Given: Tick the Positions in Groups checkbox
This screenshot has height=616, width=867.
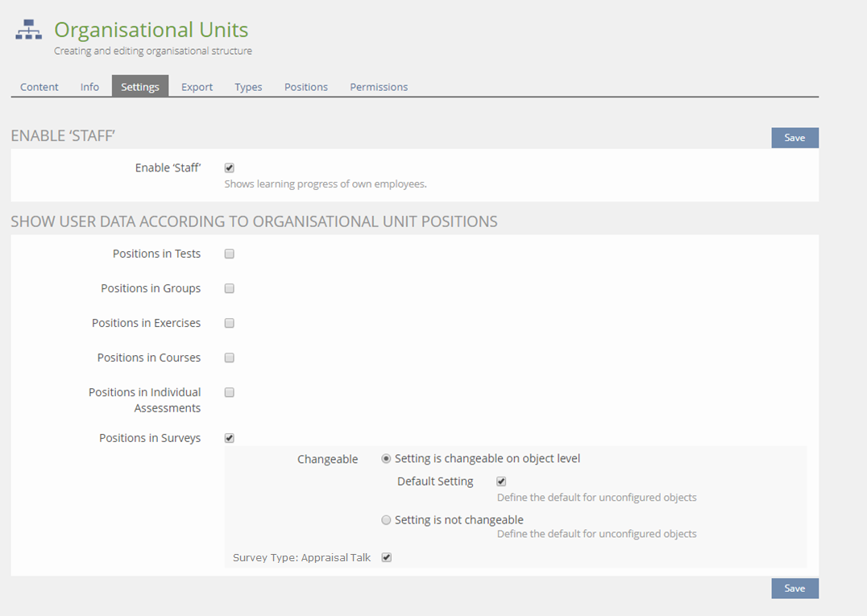Looking at the screenshot, I should tap(230, 288).
